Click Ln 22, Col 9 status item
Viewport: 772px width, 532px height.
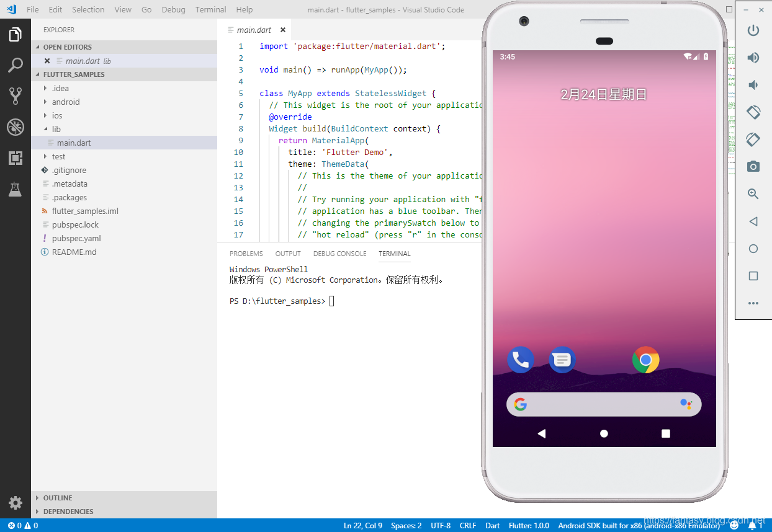coord(363,525)
